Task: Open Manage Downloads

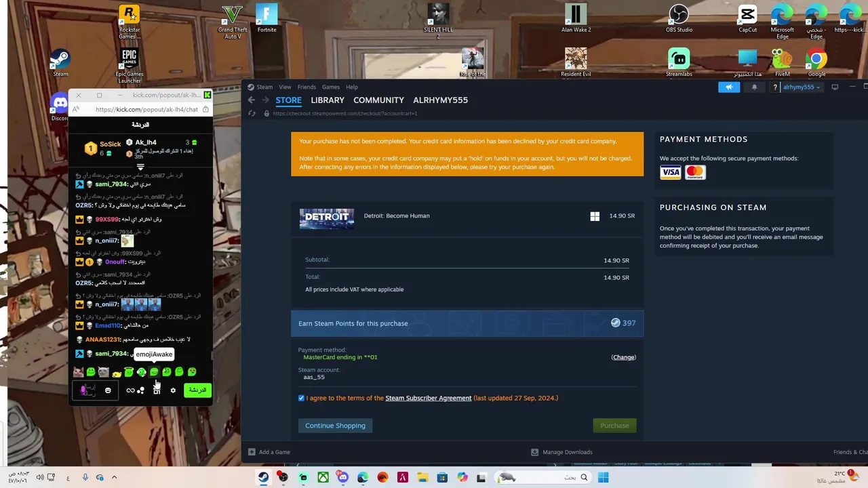Action: point(561,452)
